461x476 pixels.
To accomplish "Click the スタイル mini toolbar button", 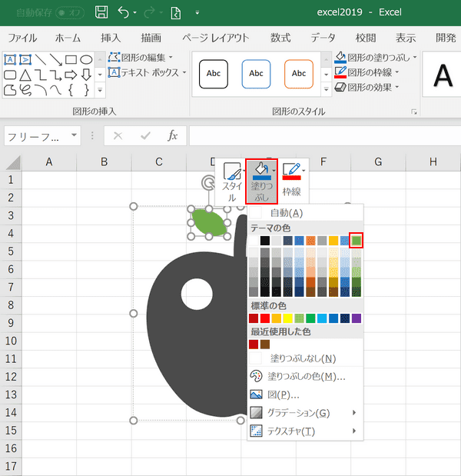I will pos(232,181).
